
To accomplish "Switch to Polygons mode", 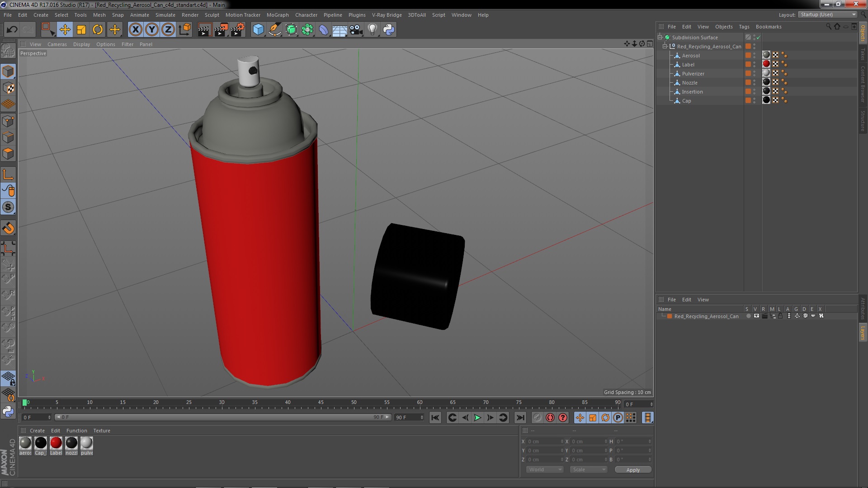I will pos(8,154).
